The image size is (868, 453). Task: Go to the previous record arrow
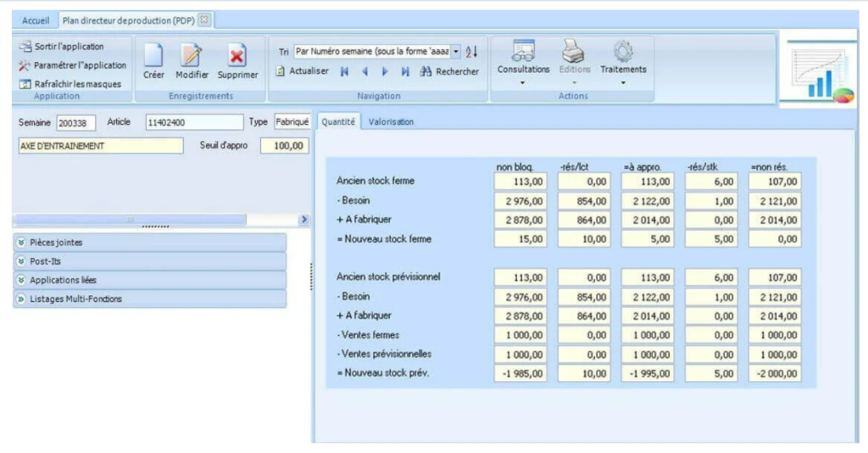pyautogui.click(x=364, y=72)
